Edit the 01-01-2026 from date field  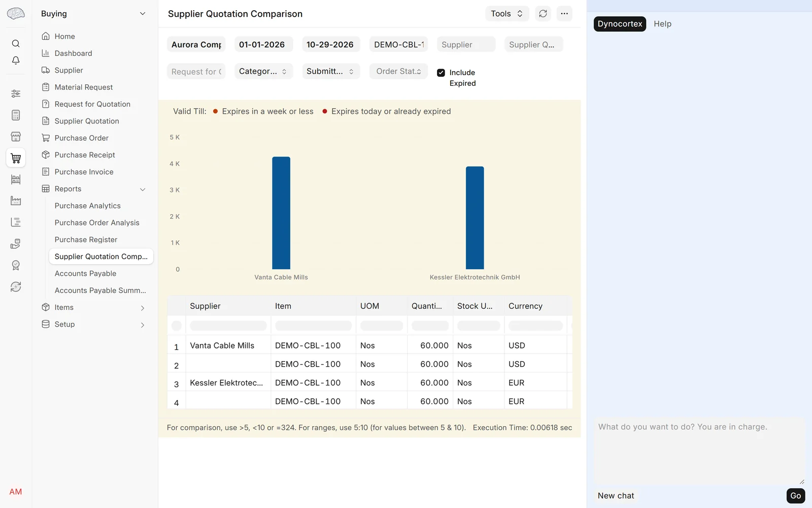pos(263,44)
